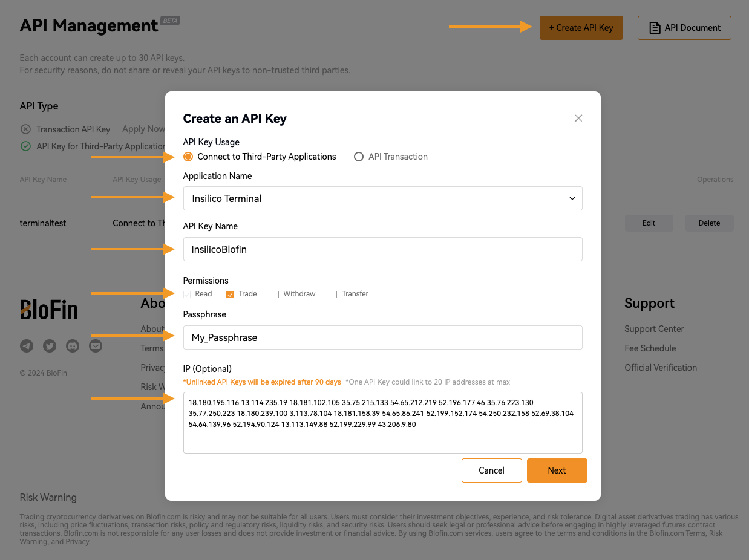Click the API Key Name field
This screenshot has width=749, height=560.
pyautogui.click(x=382, y=249)
